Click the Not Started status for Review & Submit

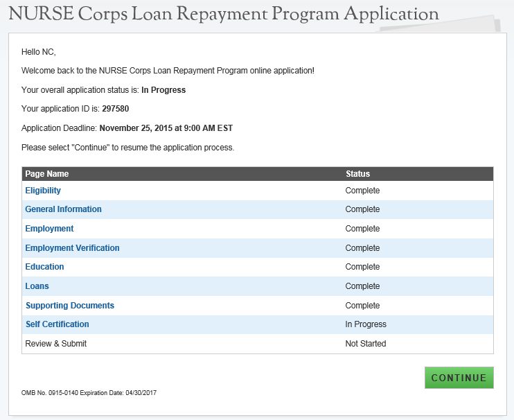click(366, 344)
